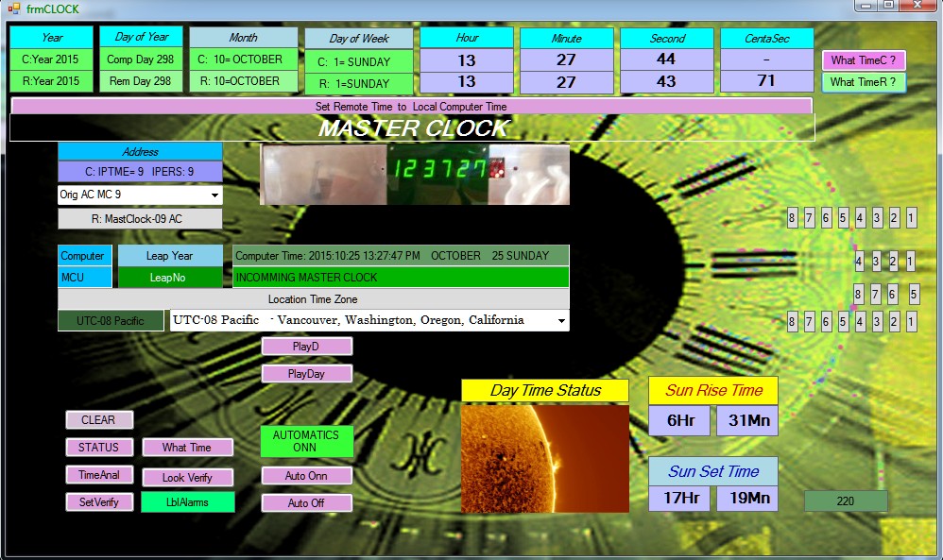Click button 1 in the bottom numbered row
Viewport: 943px width, 560px height.
(910, 321)
